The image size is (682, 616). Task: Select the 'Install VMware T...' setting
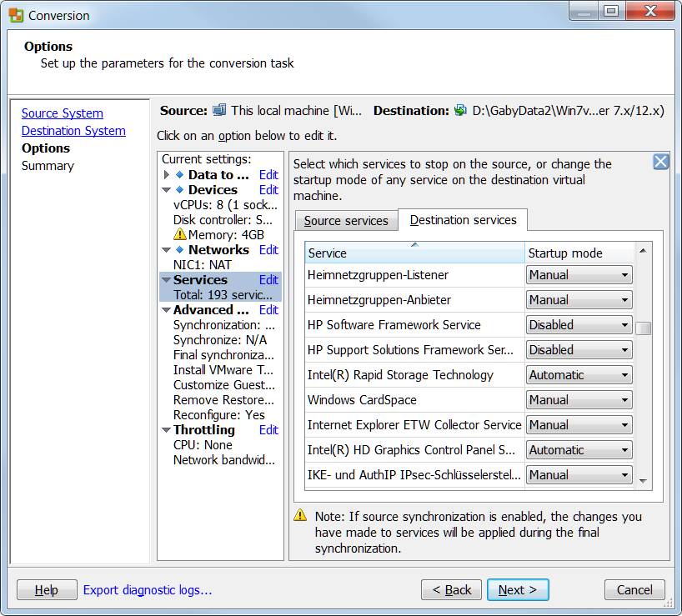223,369
